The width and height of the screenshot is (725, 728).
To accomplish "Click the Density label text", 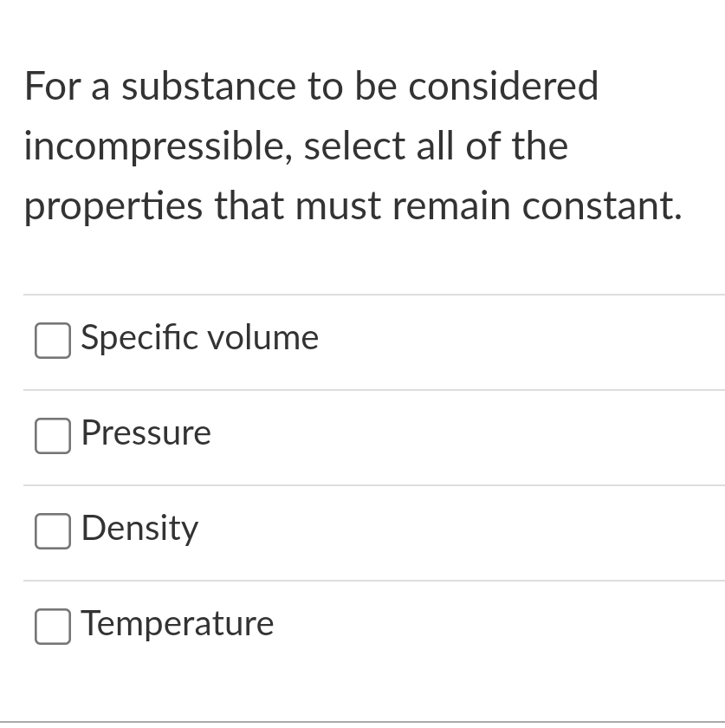I will (x=139, y=529).
